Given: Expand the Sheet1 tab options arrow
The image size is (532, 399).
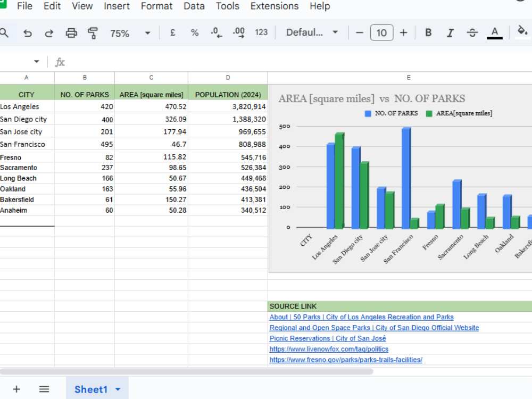Looking at the screenshot, I should (x=118, y=389).
